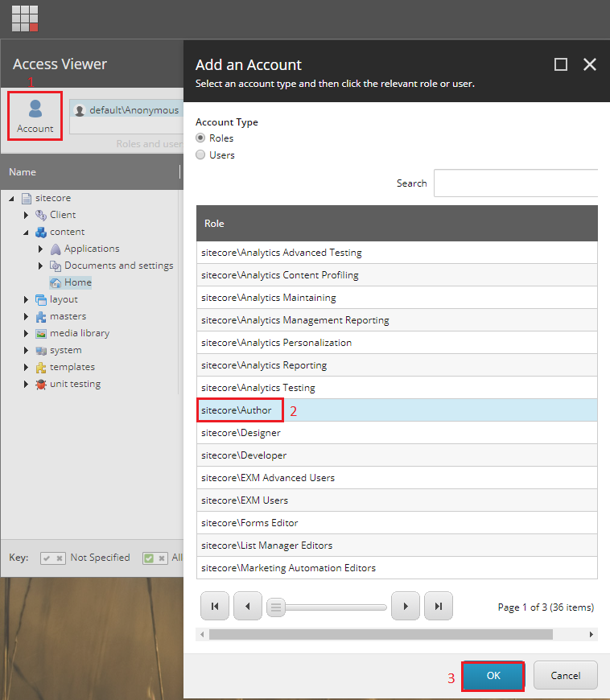Click the horizontal scrollbar thumb

(x=381, y=634)
